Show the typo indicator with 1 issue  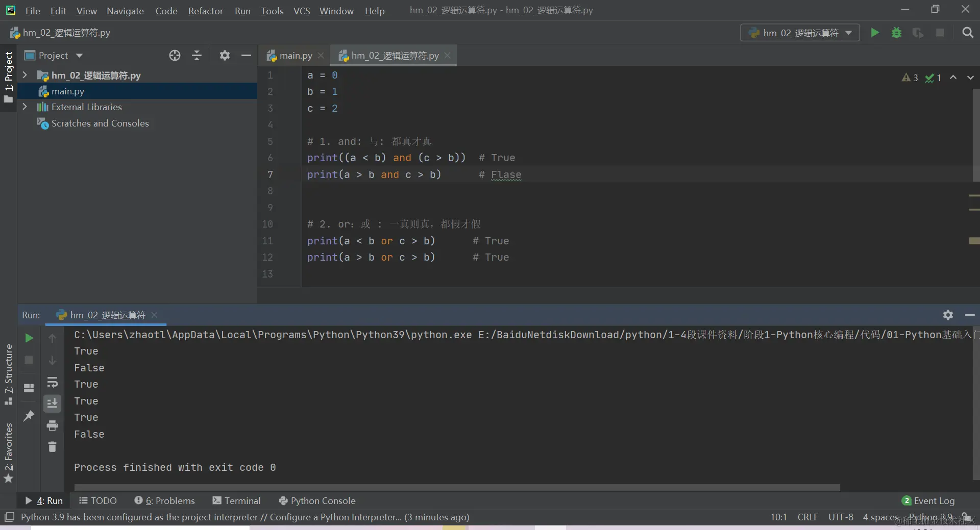pos(933,78)
